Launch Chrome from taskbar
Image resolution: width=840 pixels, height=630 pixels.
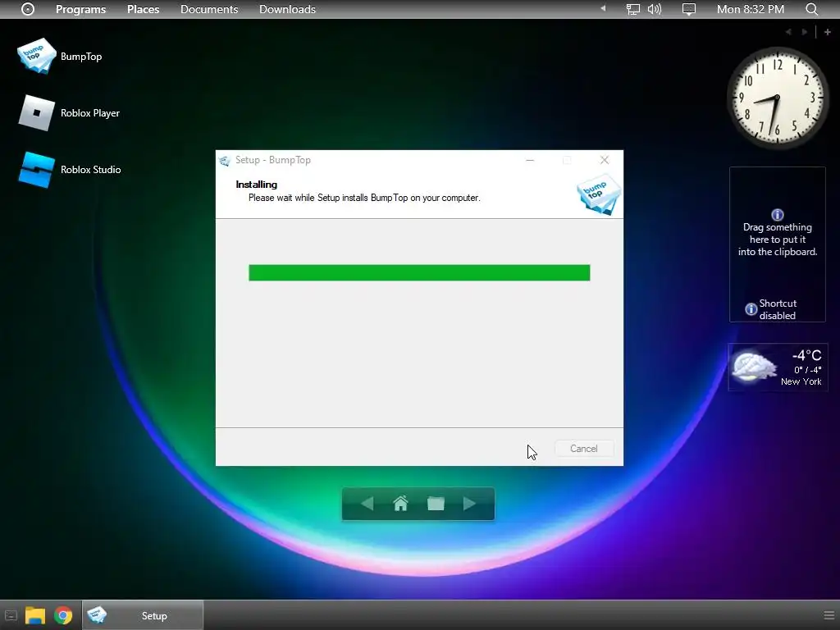pos(63,616)
